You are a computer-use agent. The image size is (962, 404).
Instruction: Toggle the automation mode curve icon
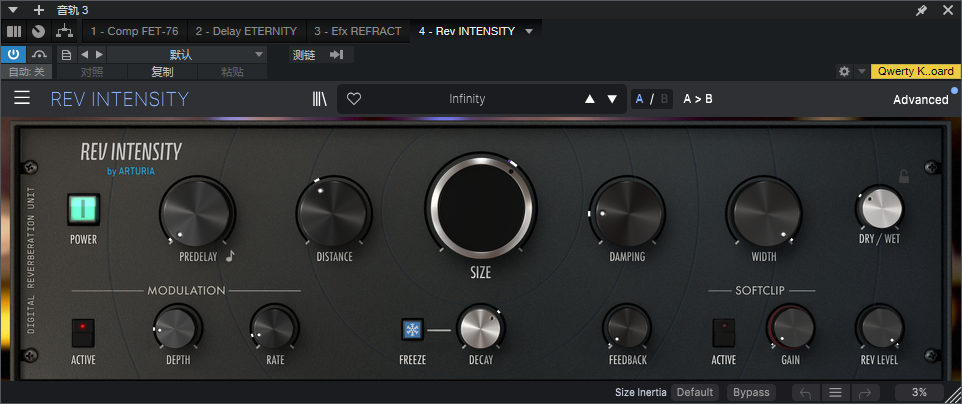[39, 55]
